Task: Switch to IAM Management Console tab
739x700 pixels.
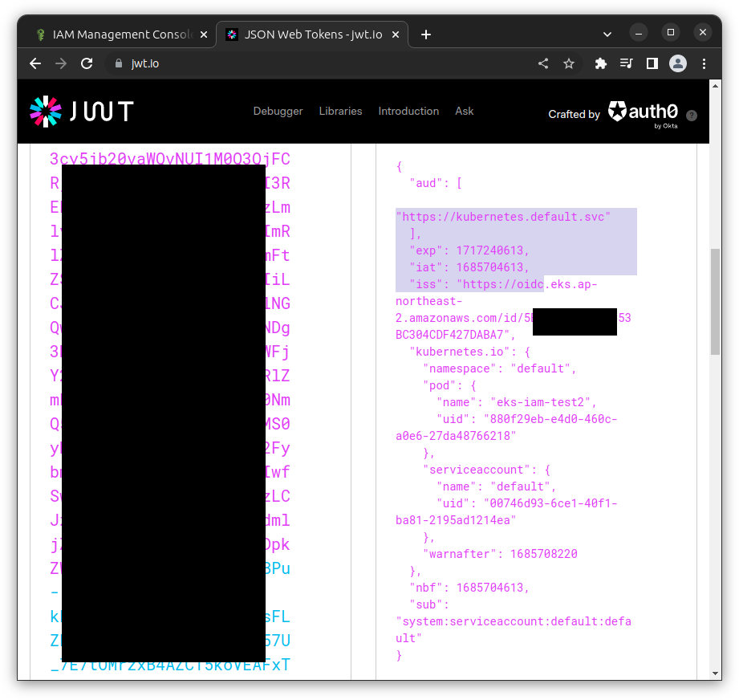Action: point(121,35)
